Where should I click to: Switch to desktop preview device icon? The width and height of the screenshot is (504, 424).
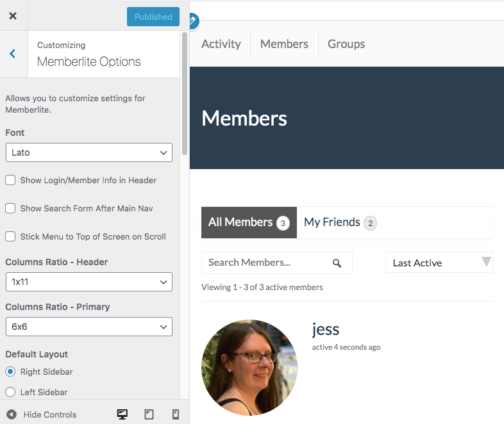coord(122,414)
